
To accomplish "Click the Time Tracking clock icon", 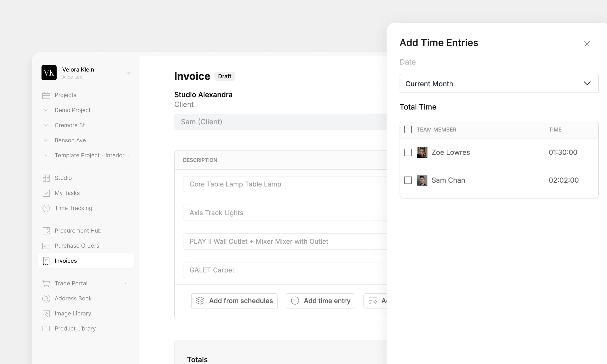I will coord(46,208).
